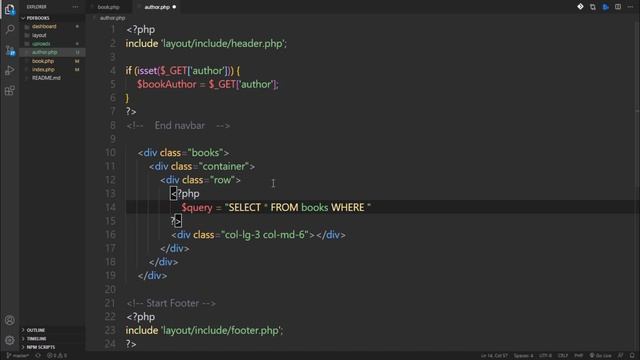This screenshot has height=360, width=640.
Task: Click the blue preview icon in editor toolbar
Action: [x=606, y=7]
